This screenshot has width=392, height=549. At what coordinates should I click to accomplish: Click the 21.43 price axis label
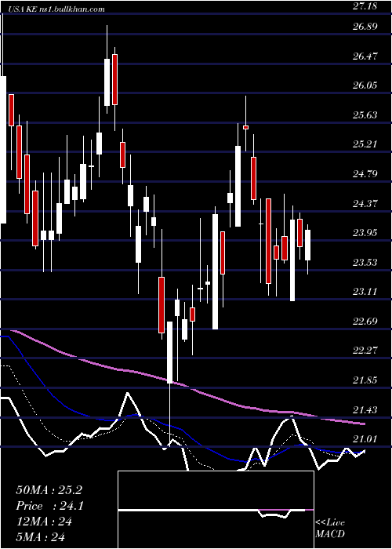[365, 409]
